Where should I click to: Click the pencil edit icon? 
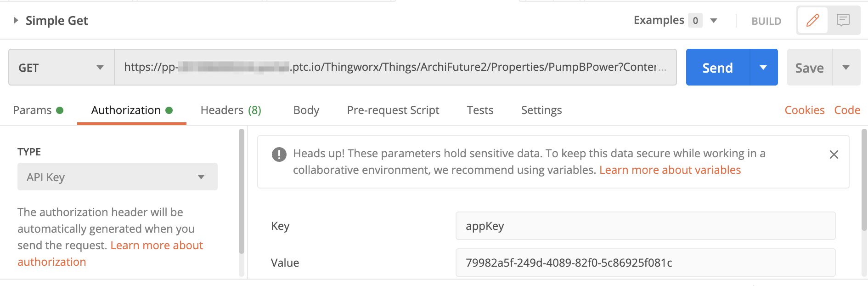coord(812,20)
